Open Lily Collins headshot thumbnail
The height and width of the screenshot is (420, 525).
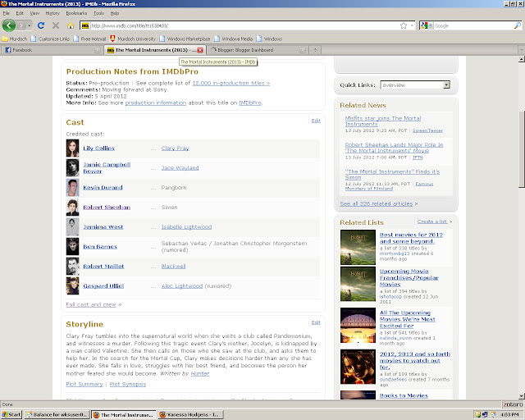(72, 148)
